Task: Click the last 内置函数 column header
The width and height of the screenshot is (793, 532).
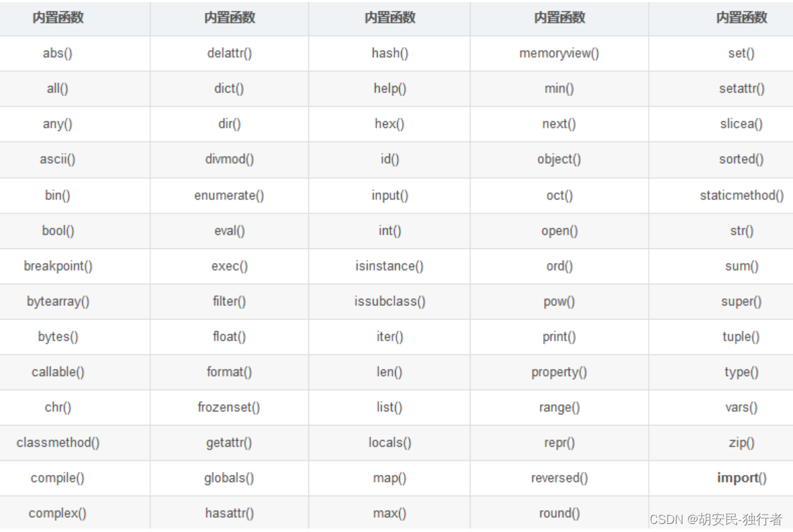Action: coord(741,18)
